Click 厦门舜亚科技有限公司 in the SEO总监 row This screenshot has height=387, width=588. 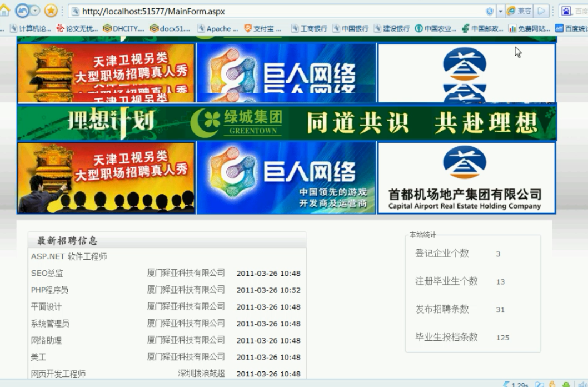click(x=186, y=273)
